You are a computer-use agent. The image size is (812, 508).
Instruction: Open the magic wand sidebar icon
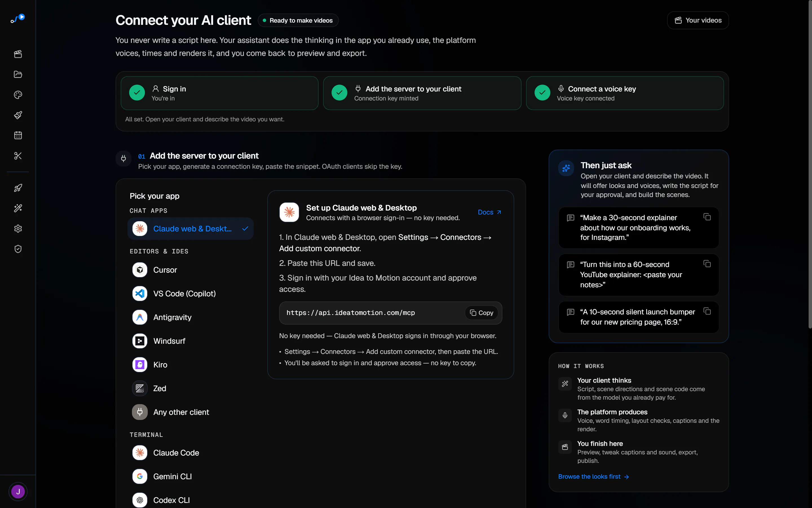(18, 208)
